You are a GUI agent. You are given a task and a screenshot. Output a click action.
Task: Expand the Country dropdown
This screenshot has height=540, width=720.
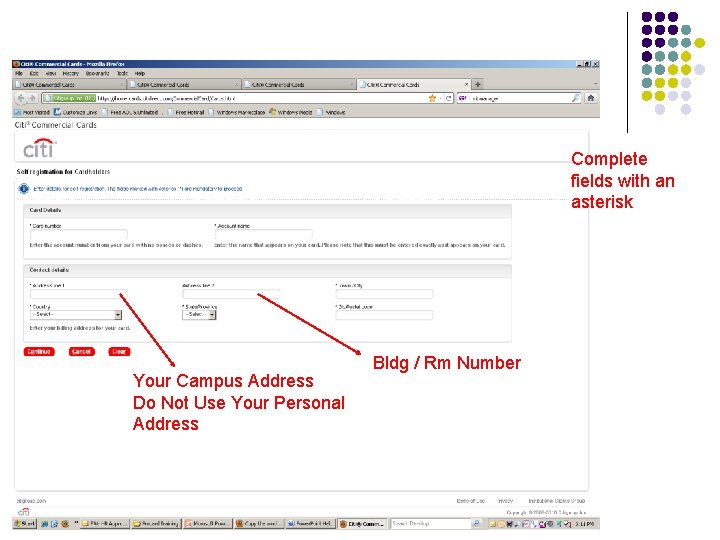coord(76,315)
